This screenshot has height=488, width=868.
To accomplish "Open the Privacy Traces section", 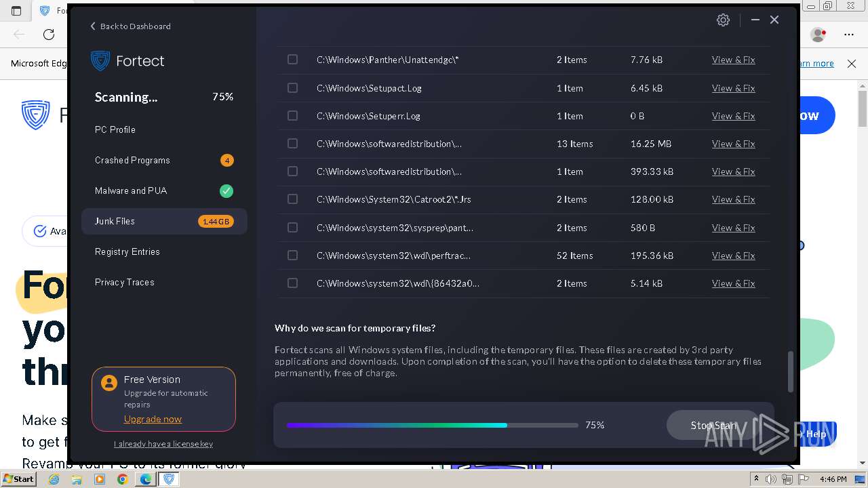I will click(164, 283).
